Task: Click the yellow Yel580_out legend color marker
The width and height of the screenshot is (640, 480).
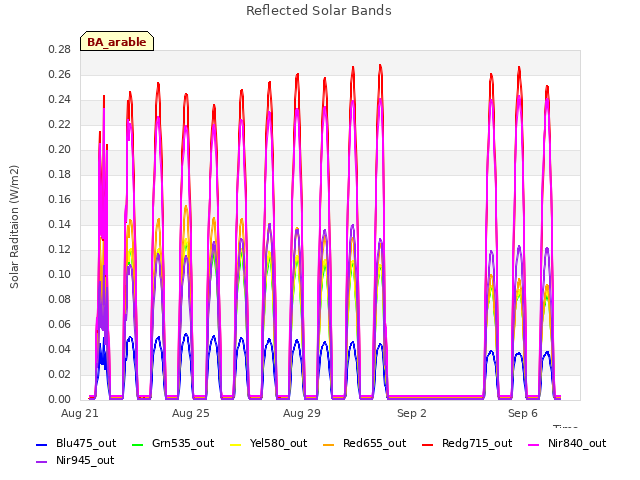Action: [236, 444]
